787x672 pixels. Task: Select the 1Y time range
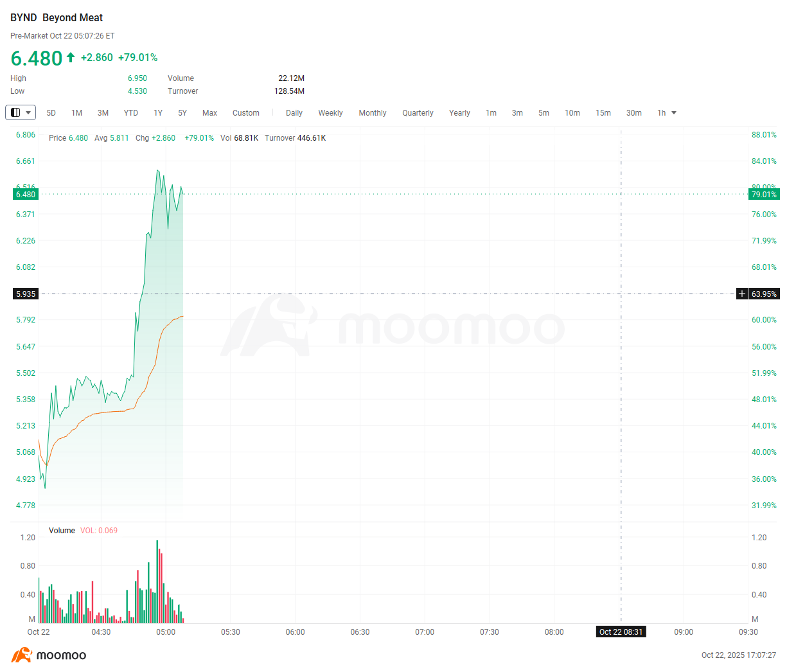pos(158,113)
